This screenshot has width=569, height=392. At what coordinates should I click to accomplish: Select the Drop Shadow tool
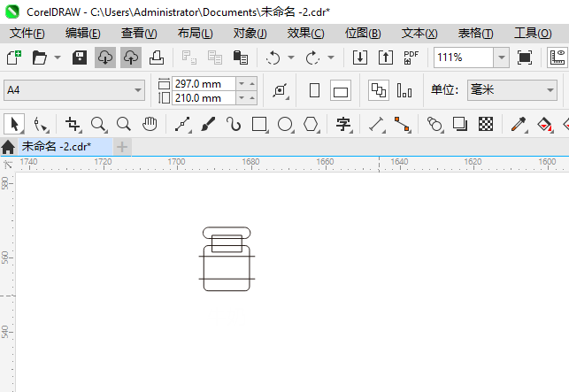[x=460, y=124]
